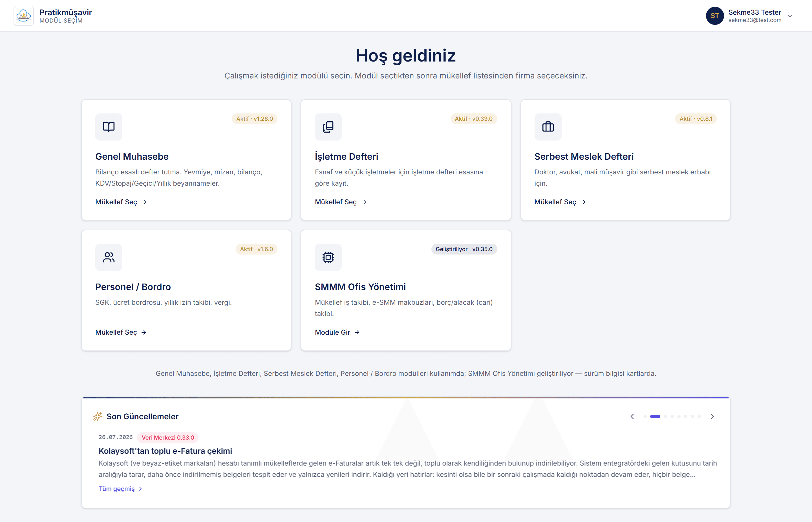812x522 pixels.
Task: Show previous update with left chevron
Action: click(632, 416)
